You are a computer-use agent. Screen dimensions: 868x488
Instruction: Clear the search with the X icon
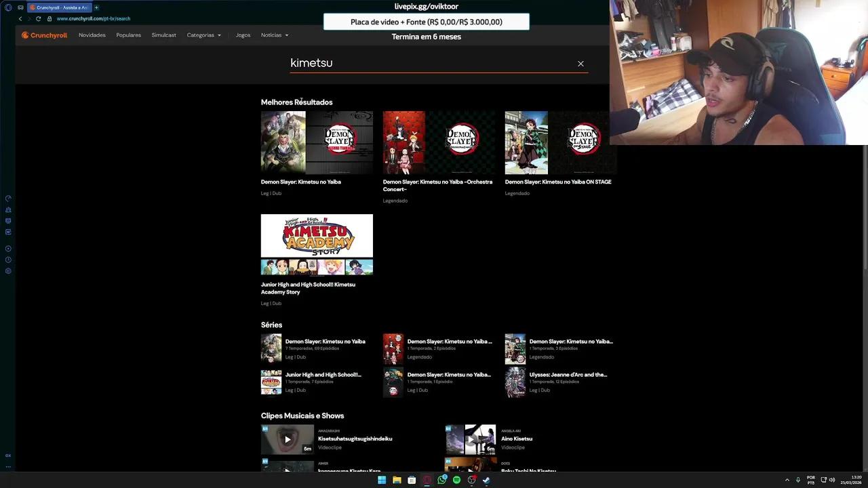click(580, 64)
